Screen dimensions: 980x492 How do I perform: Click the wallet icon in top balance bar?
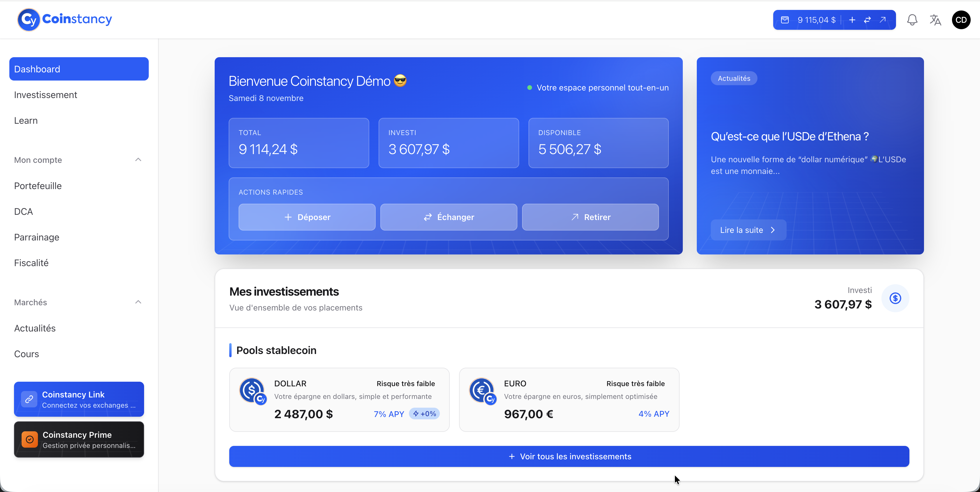pyautogui.click(x=785, y=20)
